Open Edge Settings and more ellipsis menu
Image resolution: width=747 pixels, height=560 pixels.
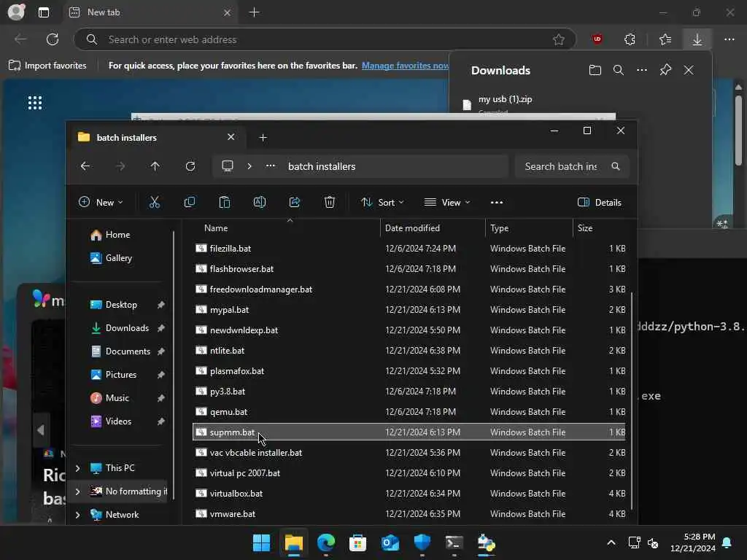point(729,39)
